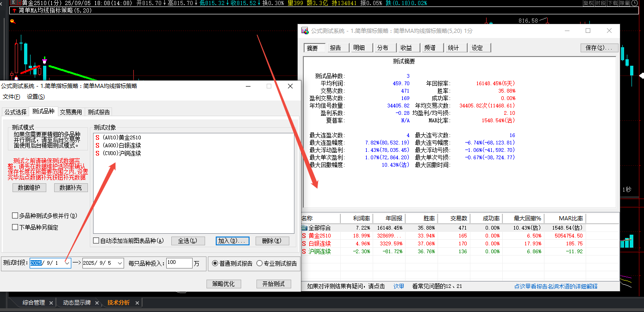Select the 全部综合 summary row
Screen dimensions: 644x312
(444, 228)
